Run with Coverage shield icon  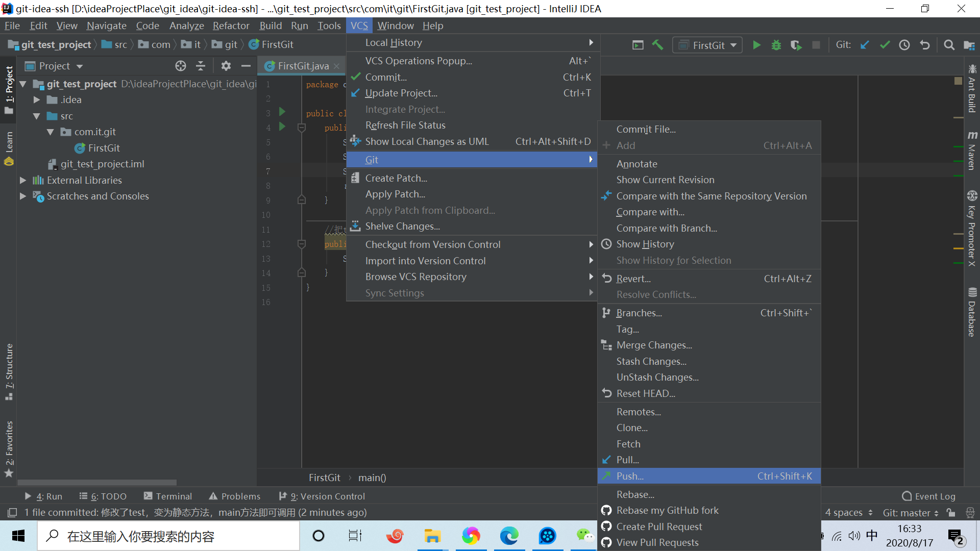click(x=796, y=45)
